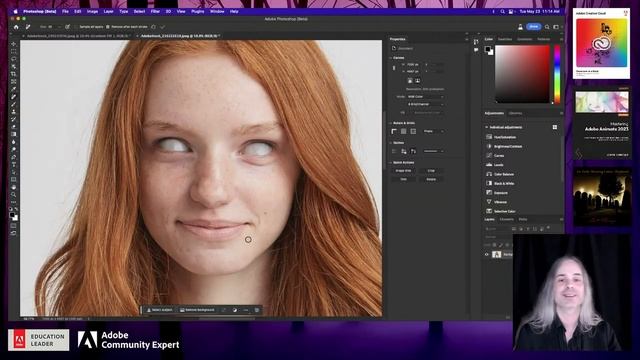The image size is (640, 360).
Task: Add a Black & White adjustment
Action: pos(504,183)
